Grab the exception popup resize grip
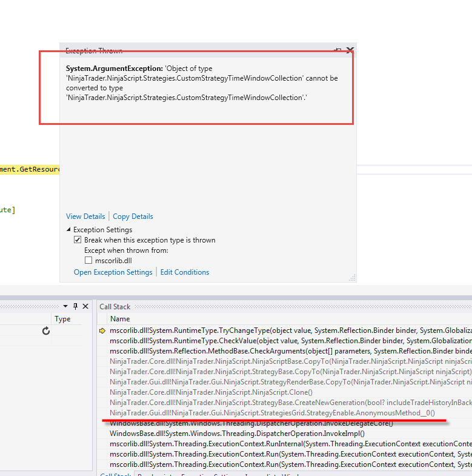The image size is (472, 476). pyautogui.click(x=352, y=278)
